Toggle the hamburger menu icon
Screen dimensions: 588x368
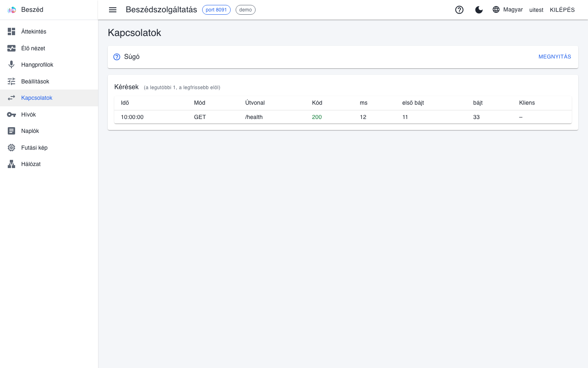tap(113, 10)
